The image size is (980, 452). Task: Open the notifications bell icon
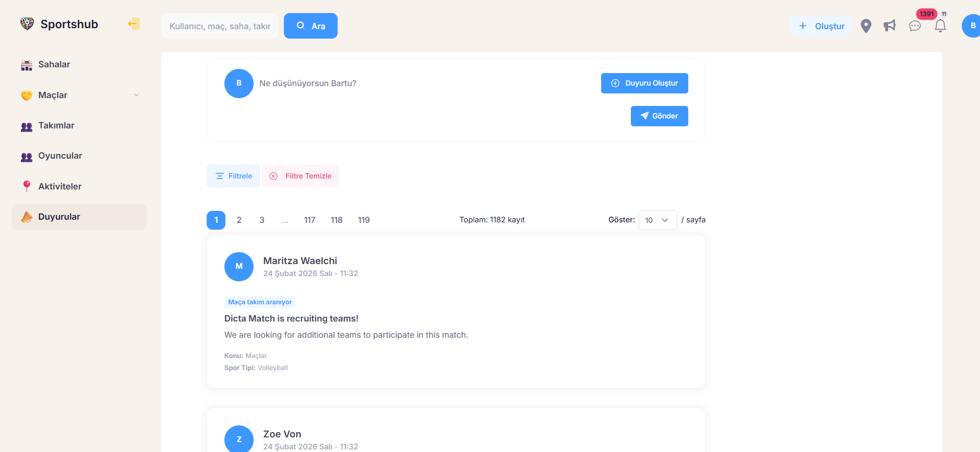click(x=940, y=26)
